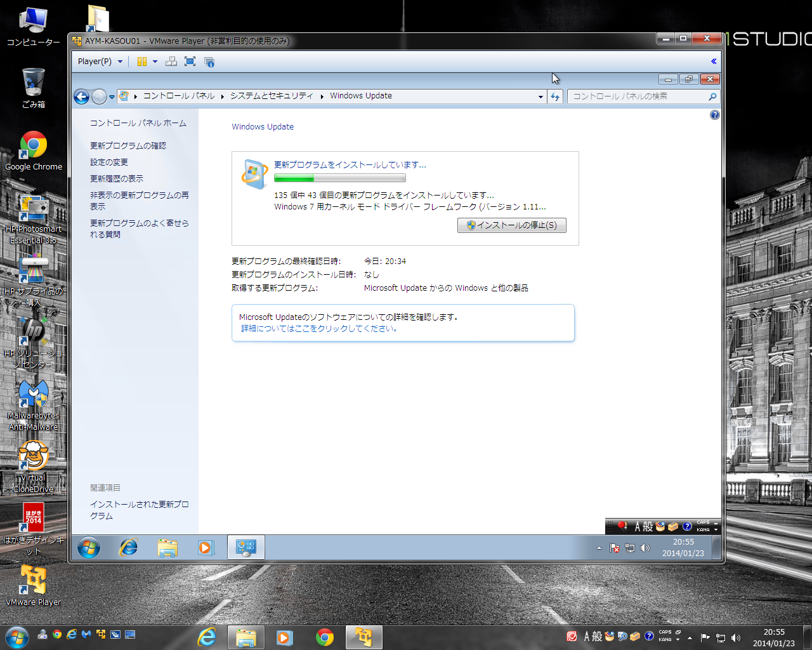Open コントロール パネル ホーム link
Screen dimensions: 812x650
(138, 123)
